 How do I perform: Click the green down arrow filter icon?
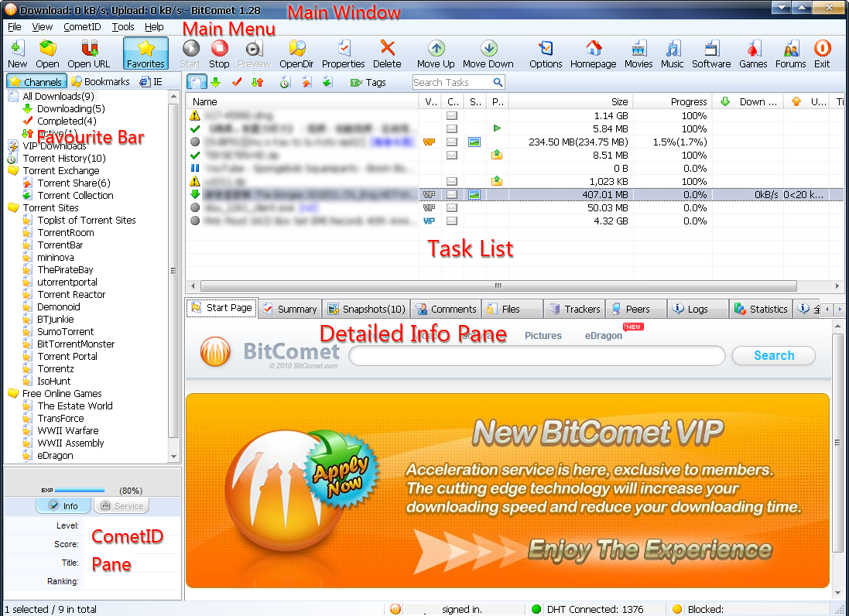pos(216,82)
